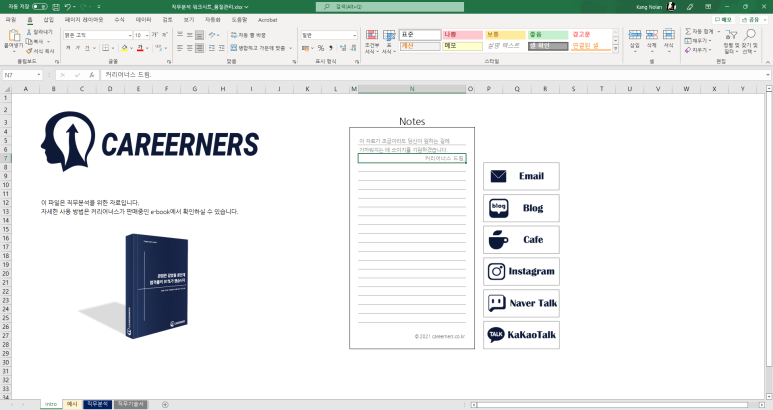This screenshot has height=410, width=773.
Task: Click the pen icon beside the user avatar
Action: click(690, 7)
